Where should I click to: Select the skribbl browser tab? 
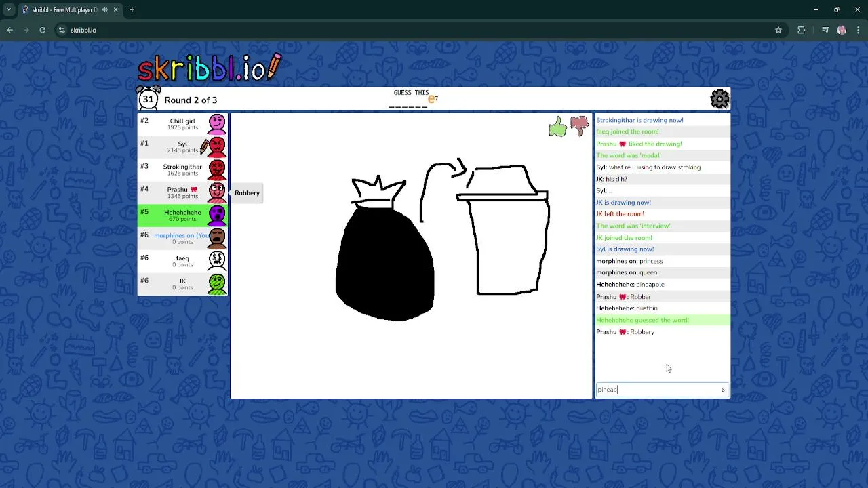pyautogui.click(x=69, y=9)
